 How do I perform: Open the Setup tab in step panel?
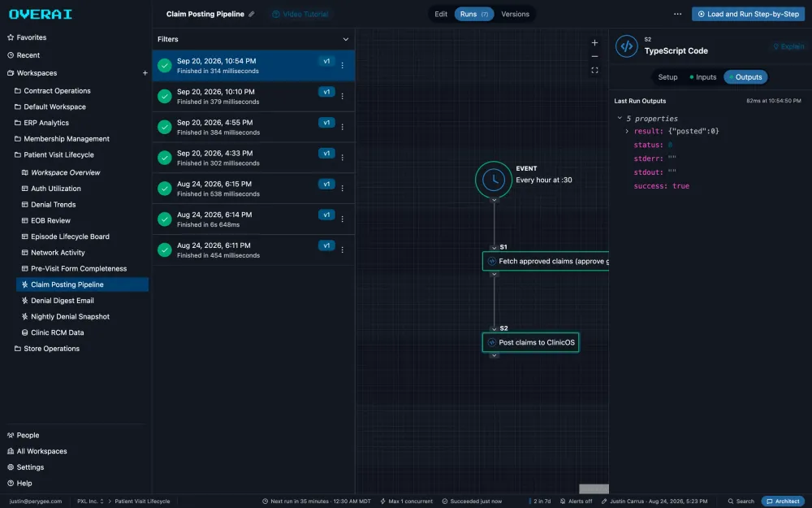click(667, 77)
